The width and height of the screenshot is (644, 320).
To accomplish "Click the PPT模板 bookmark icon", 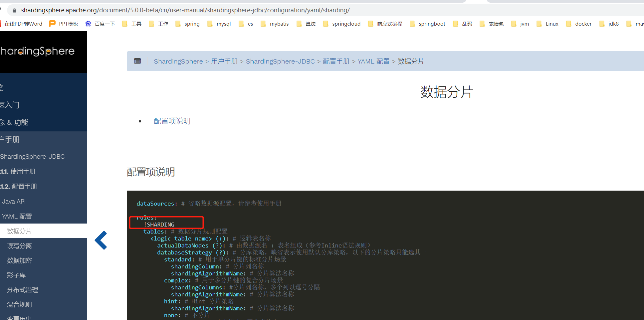I will click(52, 24).
